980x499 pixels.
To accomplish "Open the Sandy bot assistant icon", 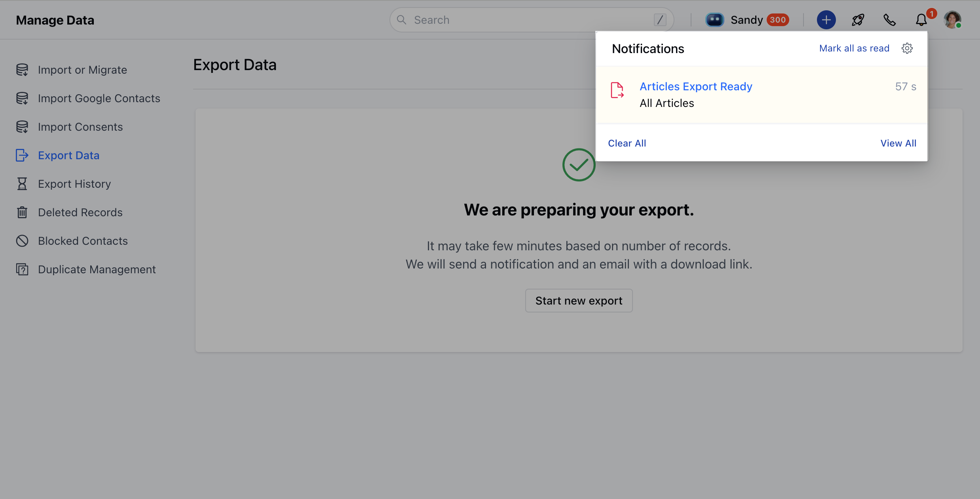I will (x=714, y=20).
